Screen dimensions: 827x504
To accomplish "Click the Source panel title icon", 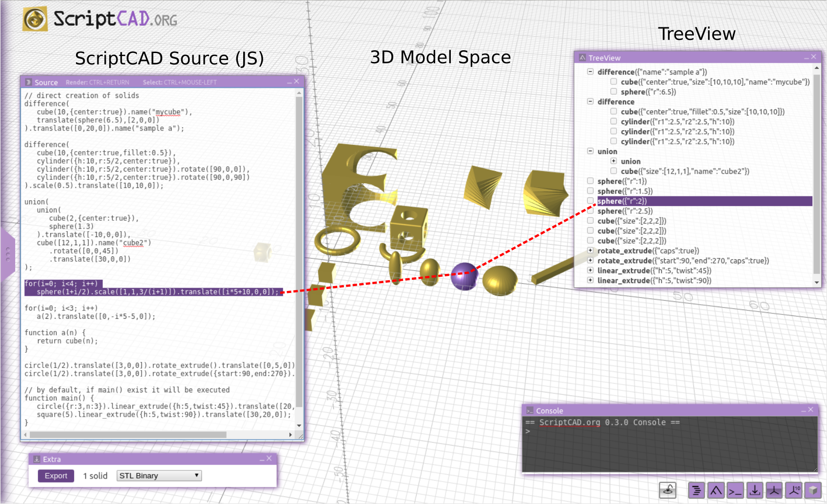I will 28,82.
